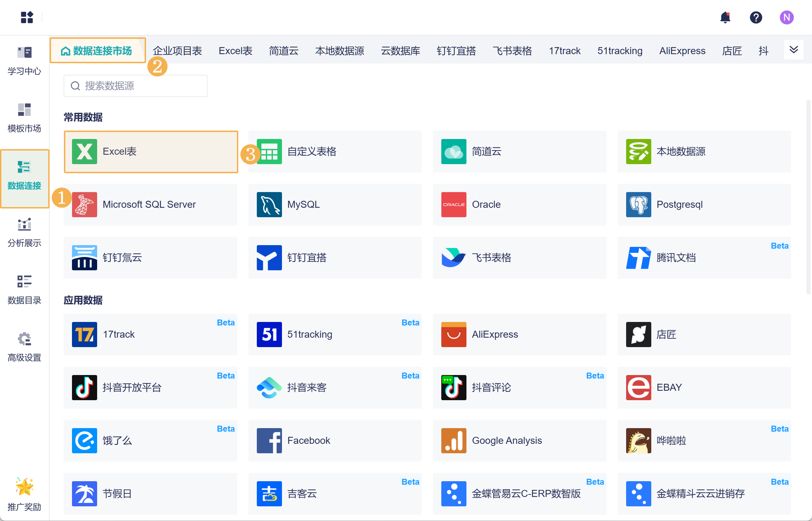Screen dimensions: 812x521
Task: Click the Facebook icon
Action: 269,441
